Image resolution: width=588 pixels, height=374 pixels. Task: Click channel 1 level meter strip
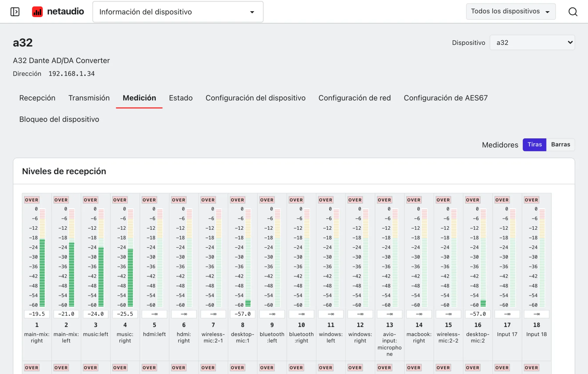[42, 258]
